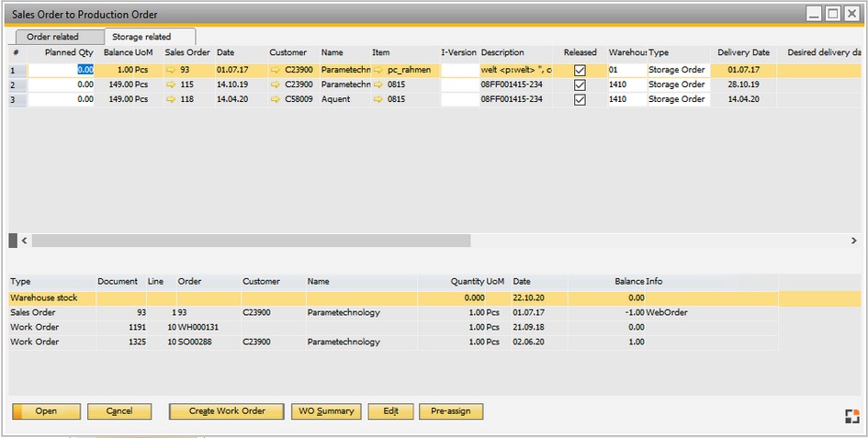Open link arrow for Sales Order 118
This screenshot has height=438, width=868.
point(171,99)
